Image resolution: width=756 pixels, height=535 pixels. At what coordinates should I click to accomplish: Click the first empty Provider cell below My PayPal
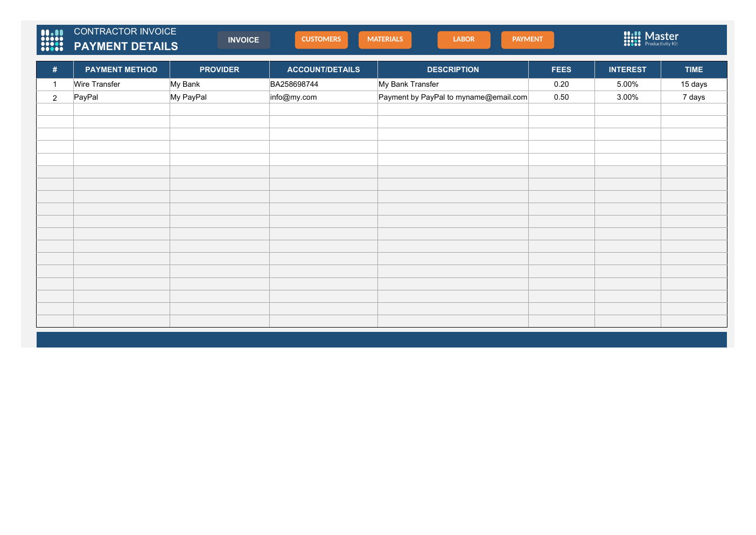(x=219, y=109)
